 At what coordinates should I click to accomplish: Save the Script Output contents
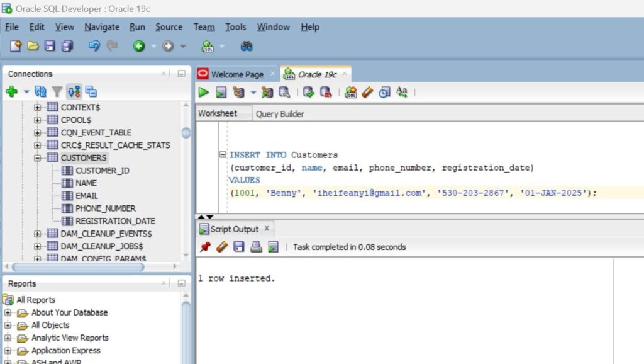[x=238, y=247]
